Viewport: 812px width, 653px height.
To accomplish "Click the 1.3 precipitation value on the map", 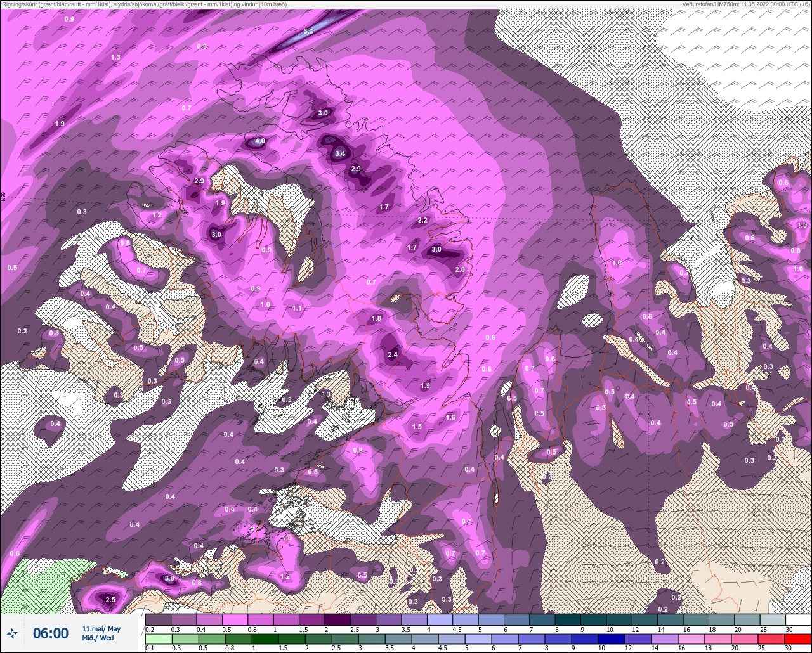I will (x=115, y=57).
